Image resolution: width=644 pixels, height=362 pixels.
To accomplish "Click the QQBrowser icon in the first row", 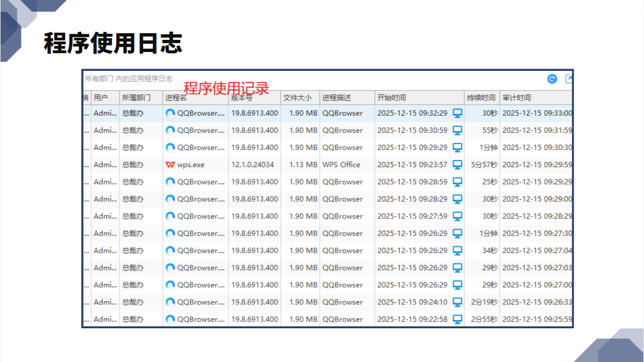I will point(170,113).
